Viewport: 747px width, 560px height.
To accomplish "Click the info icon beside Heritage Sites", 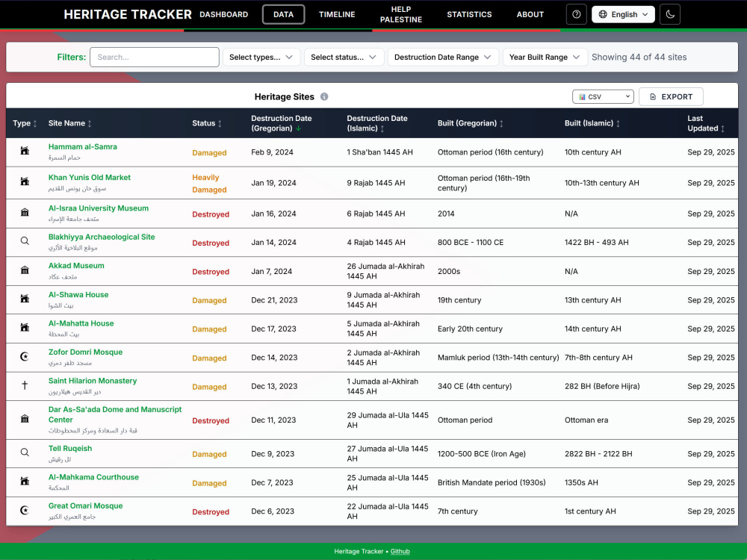I will click(324, 96).
